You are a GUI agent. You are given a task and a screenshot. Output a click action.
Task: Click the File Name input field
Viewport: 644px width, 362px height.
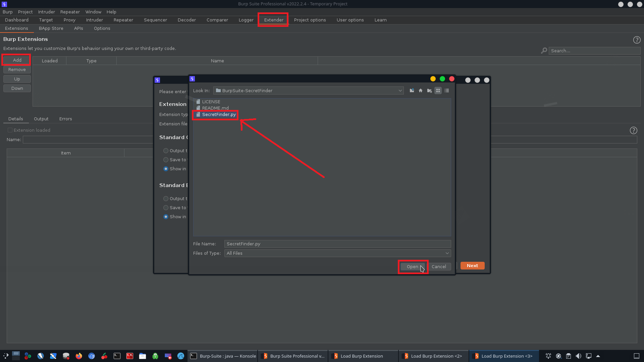[337, 244]
